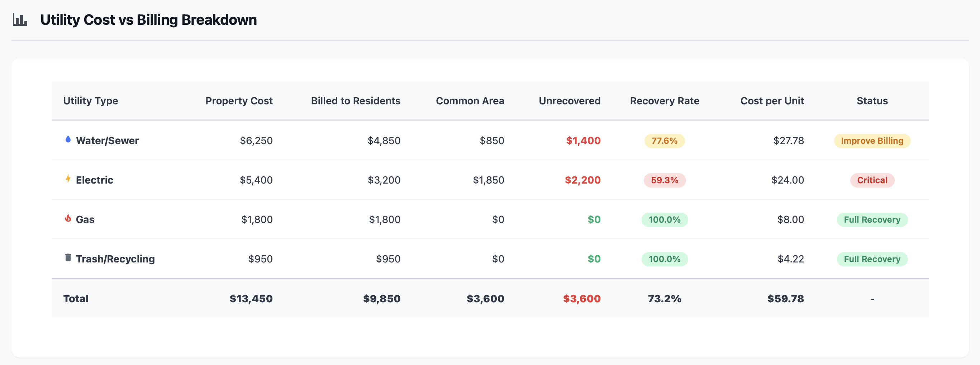Sort by the Recovery Rate column
This screenshot has height=365, width=980.
pos(664,101)
